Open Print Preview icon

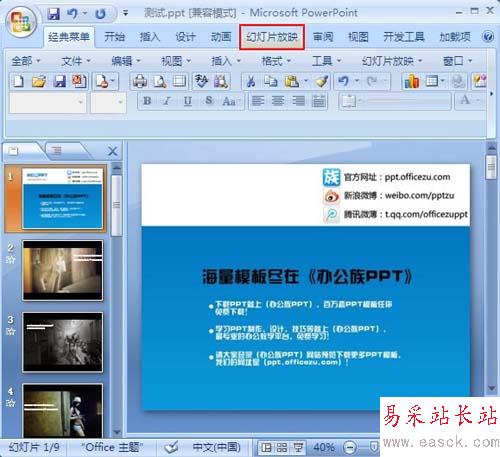(160, 81)
